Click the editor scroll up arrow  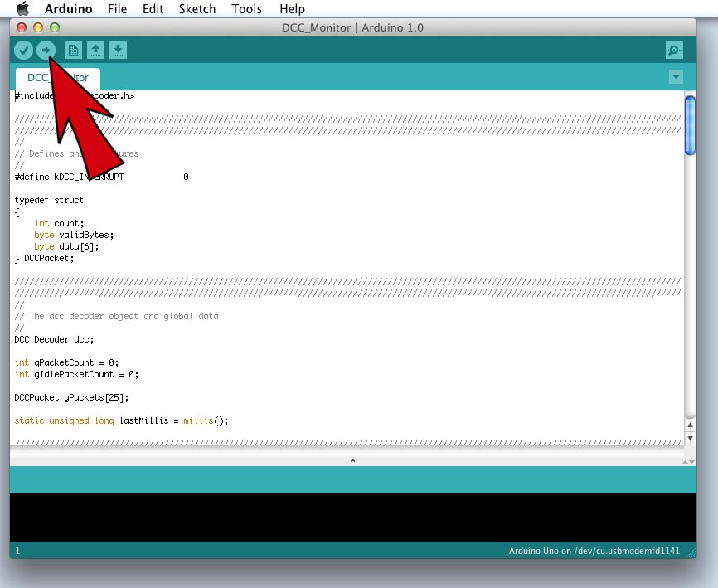coord(690,425)
